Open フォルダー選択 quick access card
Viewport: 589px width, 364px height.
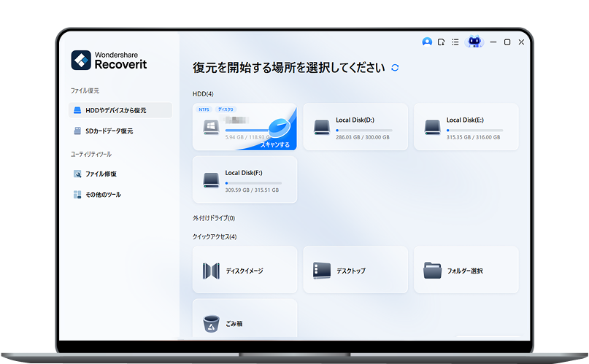466,270
